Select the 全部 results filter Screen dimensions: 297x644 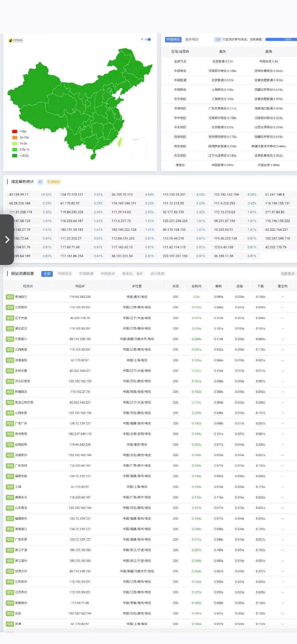(47, 274)
